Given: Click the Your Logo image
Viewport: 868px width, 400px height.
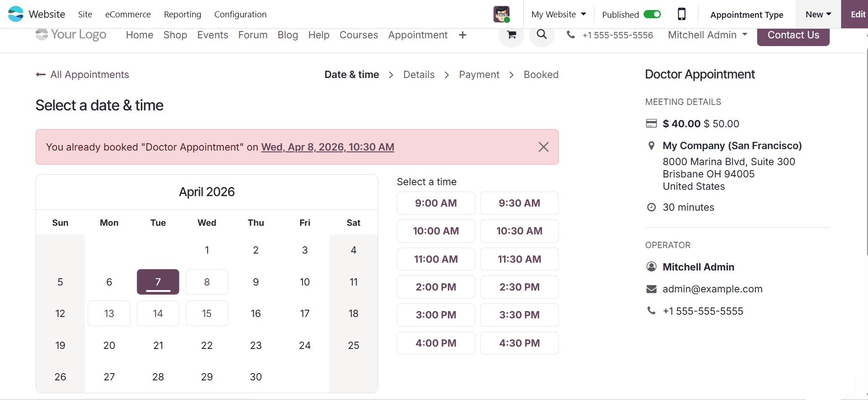Looking at the screenshot, I should pos(71,35).
